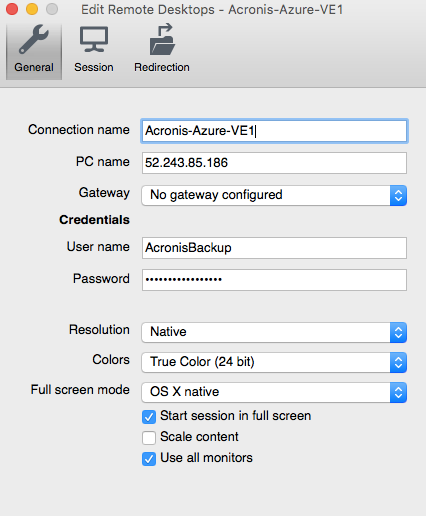Click the Colors dropdown stepper arrows
This screenshot has width=426, height=516.
point(398,362)
